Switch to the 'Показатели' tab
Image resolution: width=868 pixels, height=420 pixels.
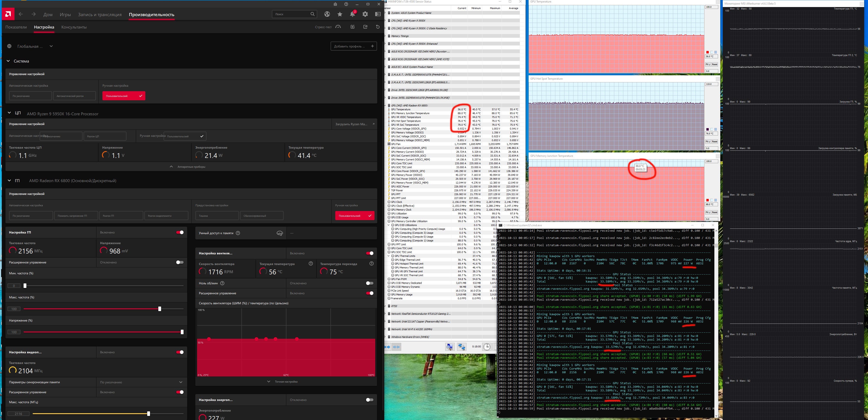[x=16, y=27]
